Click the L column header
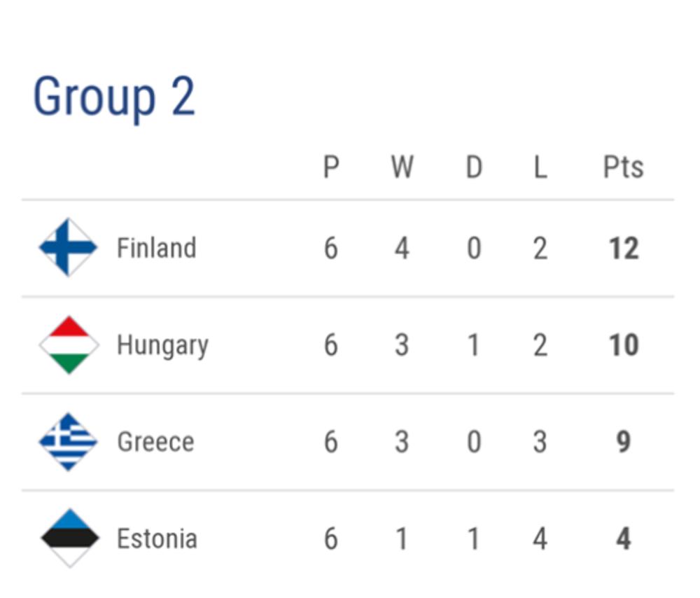Screen dimensions: 700x598 540,167
